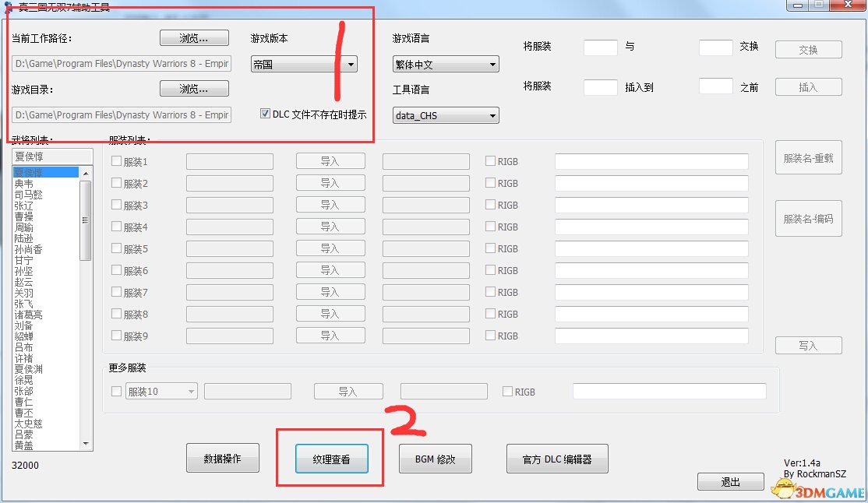The height and width of the screenshot is (503, 868).
Task: Select 司马懿 in the officer list
Action: tap(28, 194)
